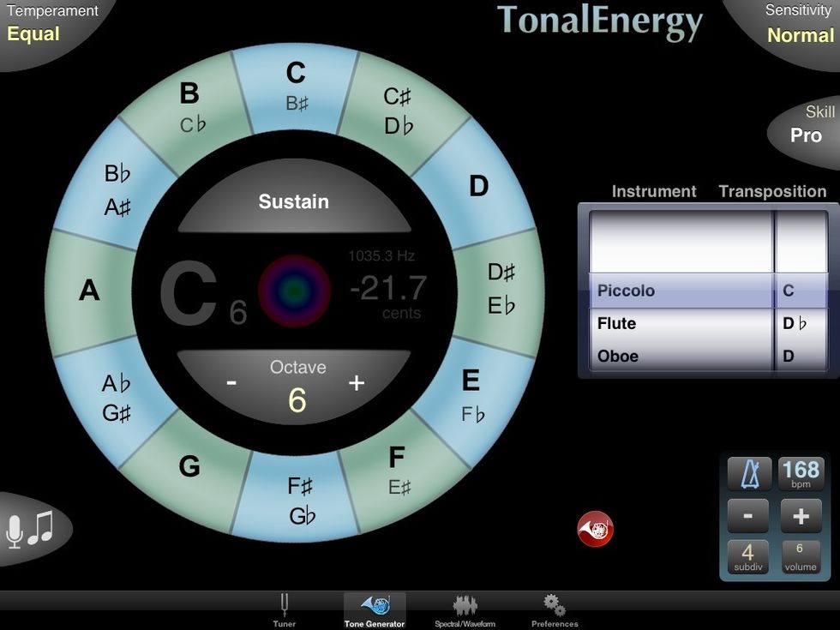Viewport: 840px width, 630px height.
Task: Tap the TonalEnergy title logo
Action: 600,21
